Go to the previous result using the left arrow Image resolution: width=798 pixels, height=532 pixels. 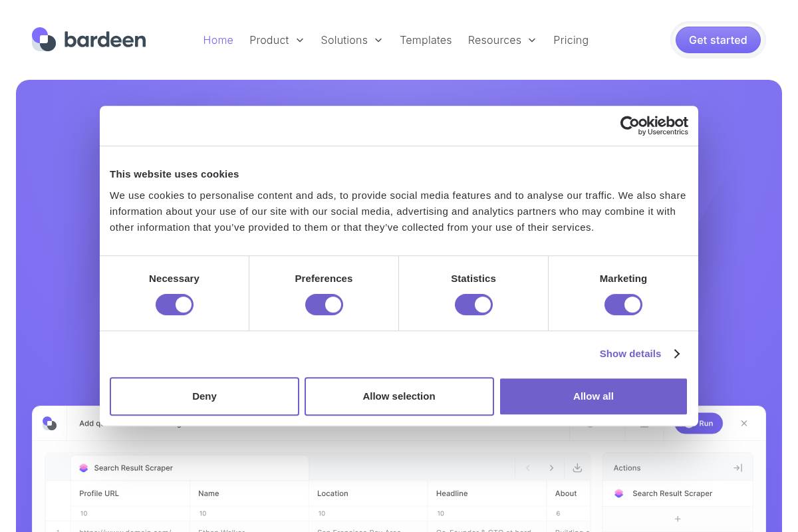pos(528,468)
